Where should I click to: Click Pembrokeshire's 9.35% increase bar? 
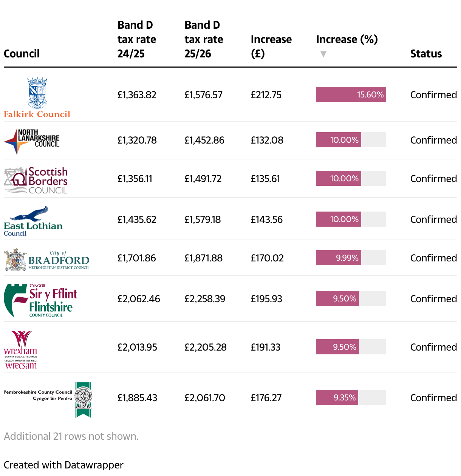tap(337, 397)
